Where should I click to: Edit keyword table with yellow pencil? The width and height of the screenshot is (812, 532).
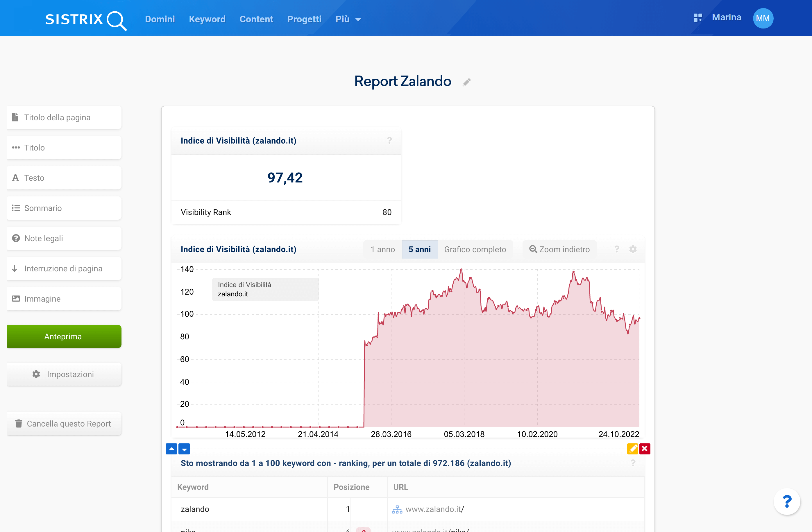click(633, 449)
